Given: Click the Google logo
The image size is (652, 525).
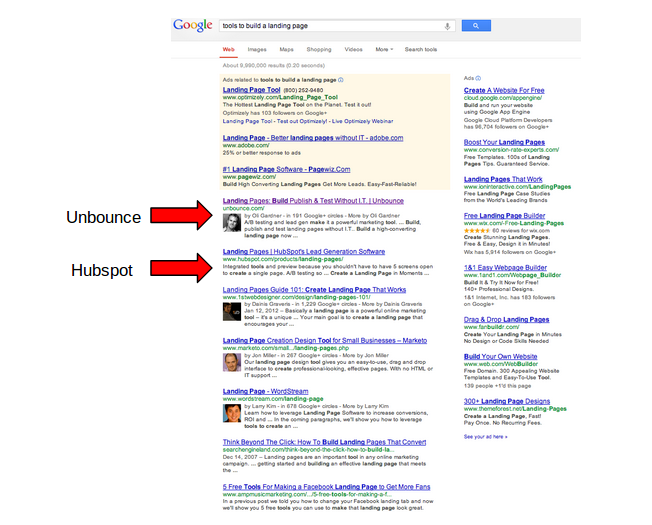Looking at the screenshot, I should pyautogui.click(x=193, y=25).
